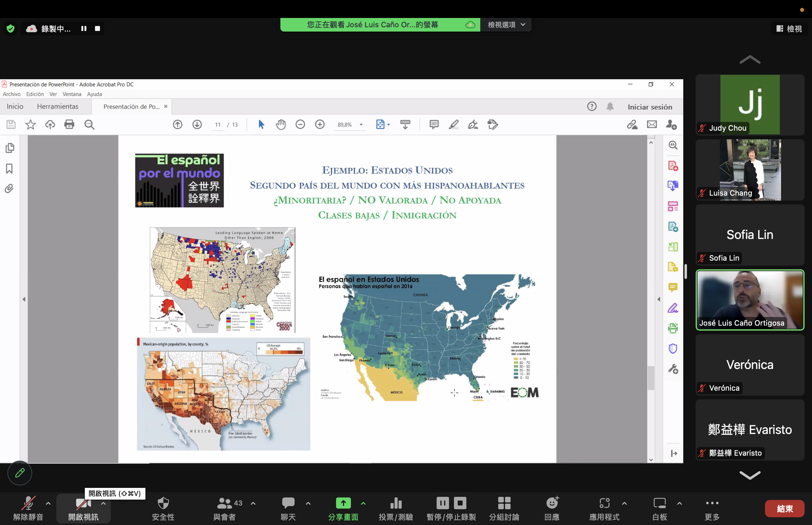This screenshot has width=812, height=525.
Task: Open the 與會者 participants panel
Action: pos(224,508)
